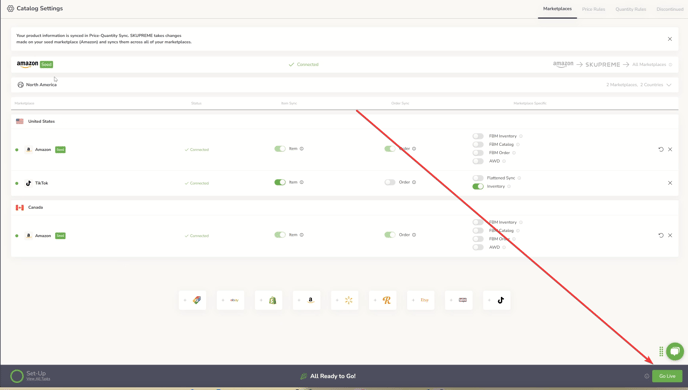Screen dimensions: 688x390
Task: Add the Walmart marketplace tile
Action: tap(344, 301)
